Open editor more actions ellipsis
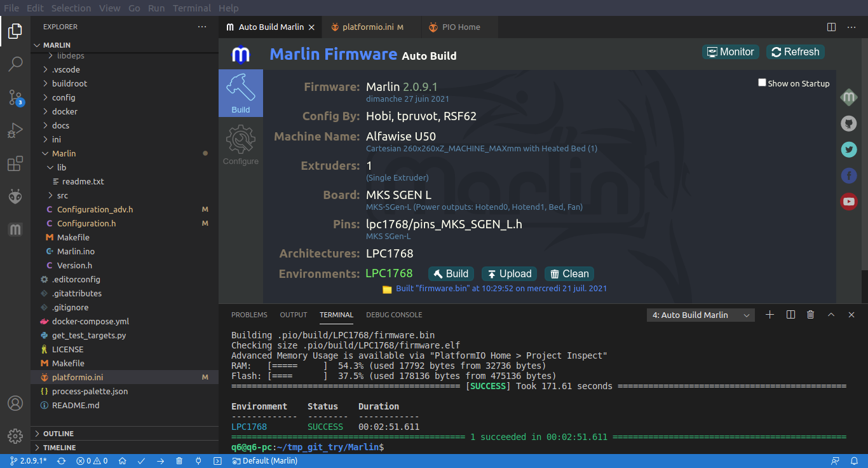The height and width of the screenshot is (468, 868). coord(851,27)
